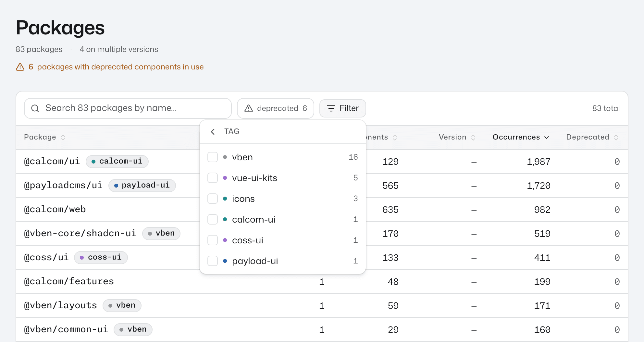The width and height of the screenshot is (644, 342).
Task: Open the @vben-core/shadcn-ui package
Action: click(x=80, y=233)
